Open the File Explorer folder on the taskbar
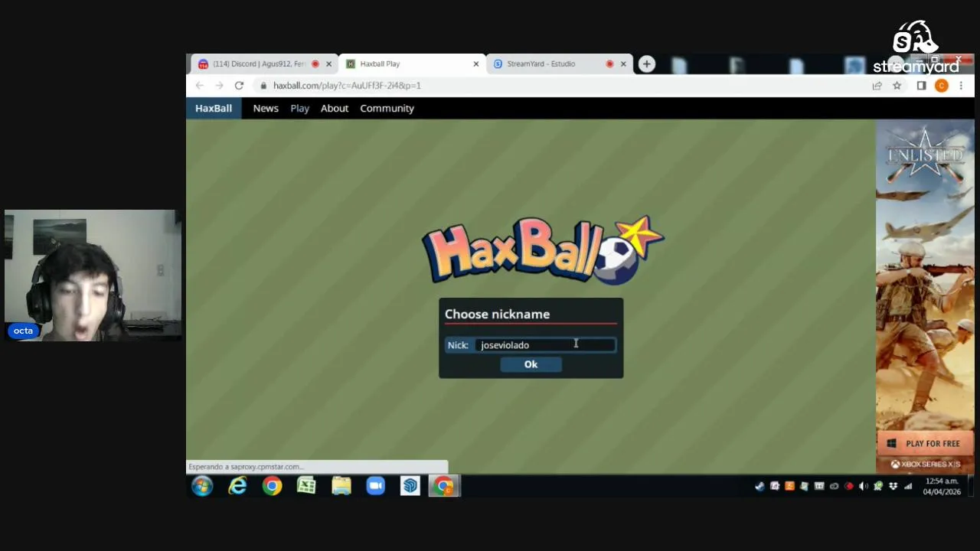Image resolution: width=980 pixels, height=551 pixels. point(341,486)
